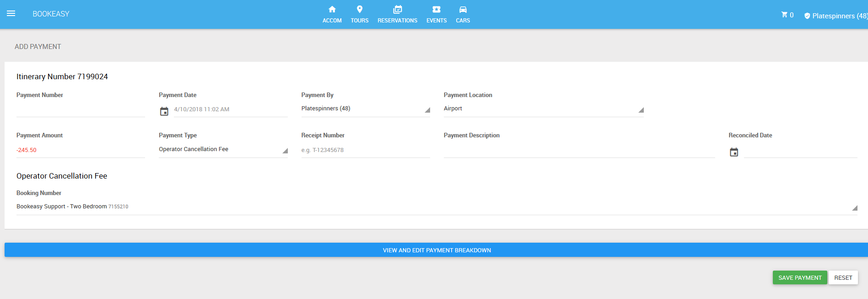The image size is (868, 299).
Task: Open the Payment Date calendar picker
Action: (164, 111)
